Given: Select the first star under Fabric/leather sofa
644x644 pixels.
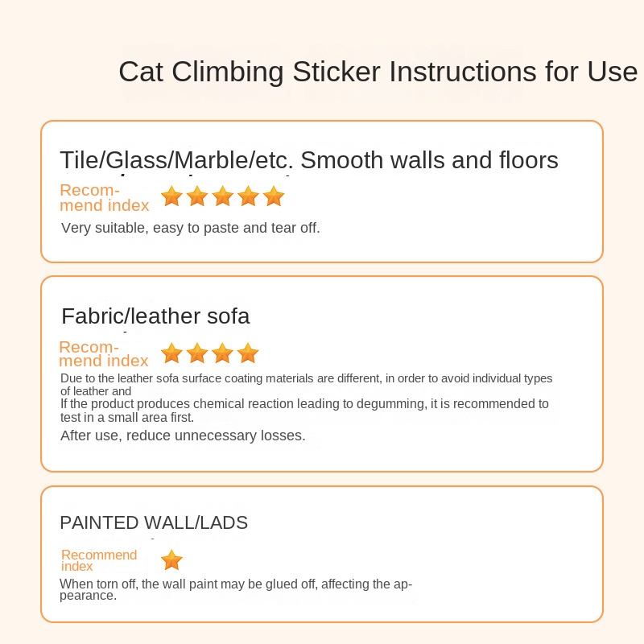Looking at the screenshot, I should [171, 353].
